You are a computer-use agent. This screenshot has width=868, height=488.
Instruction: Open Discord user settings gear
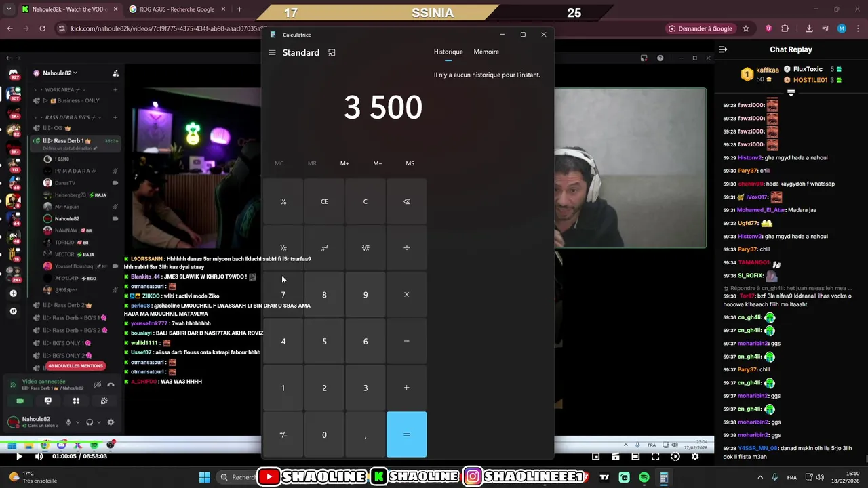click(111, 422)
